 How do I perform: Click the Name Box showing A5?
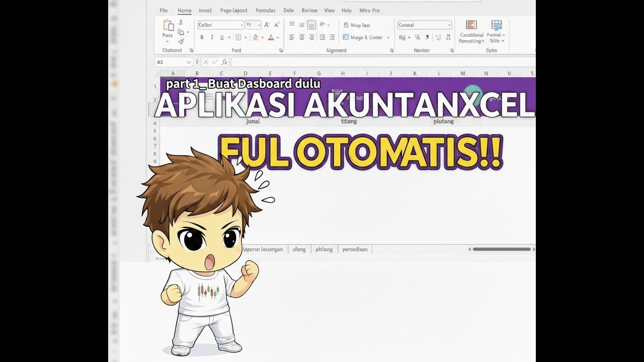(x=174, y=62)
